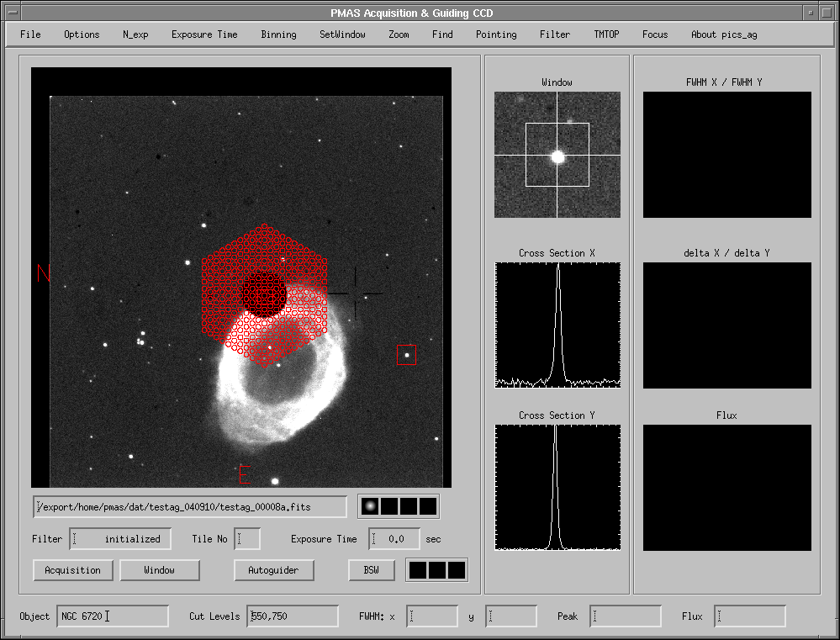Click the glowing star indicator beside the file path
Image resolution: width=840 pixels, height=640 pixels.
tap(368, 506)
